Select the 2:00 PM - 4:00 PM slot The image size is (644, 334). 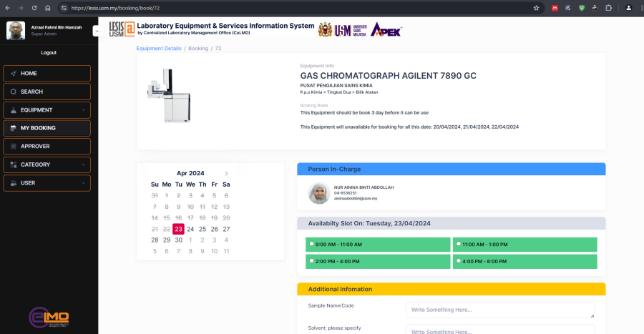pyautogui.click(x=312, y=260)
